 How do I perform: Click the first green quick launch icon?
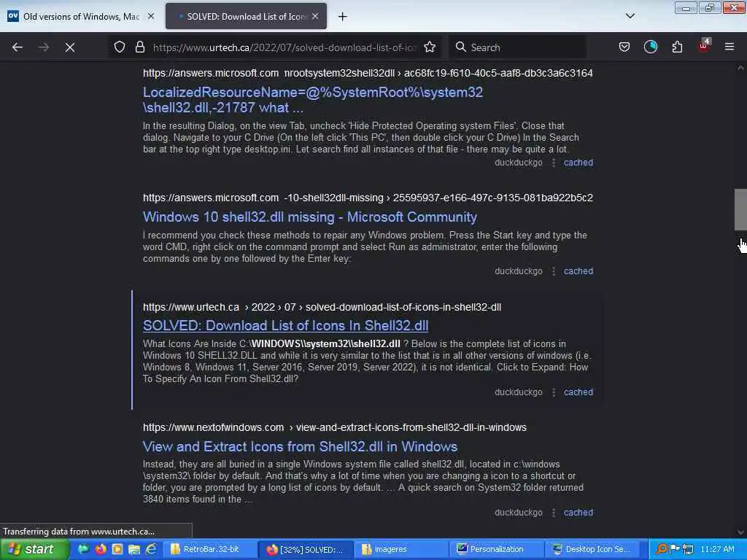tap(83, 549)
